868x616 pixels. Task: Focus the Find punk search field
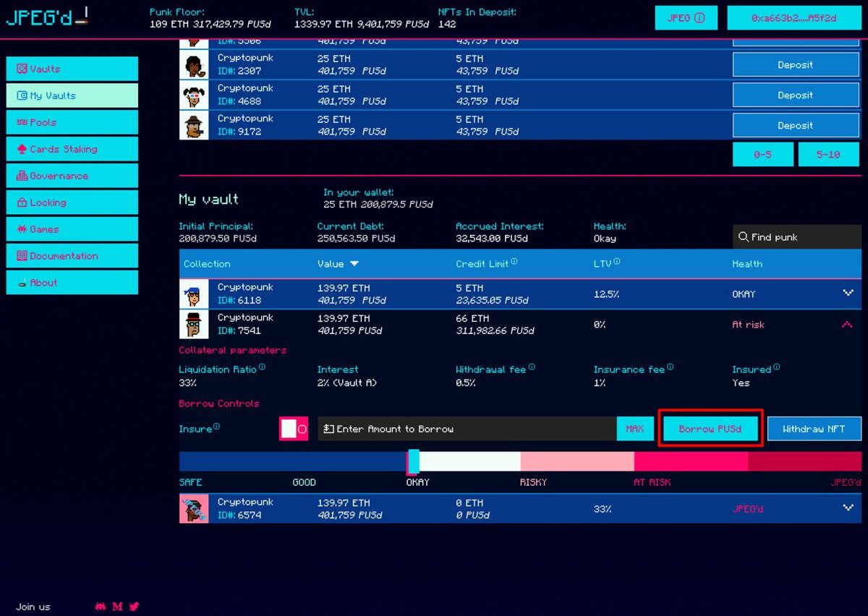797,237
